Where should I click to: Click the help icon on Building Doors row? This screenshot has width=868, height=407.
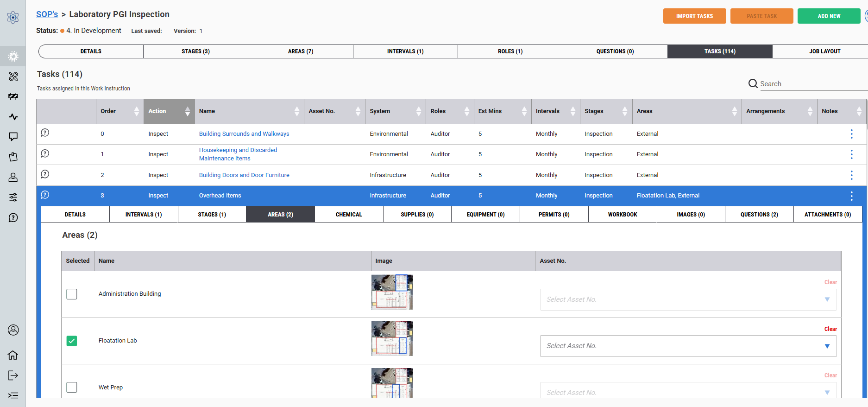(45, 174)
